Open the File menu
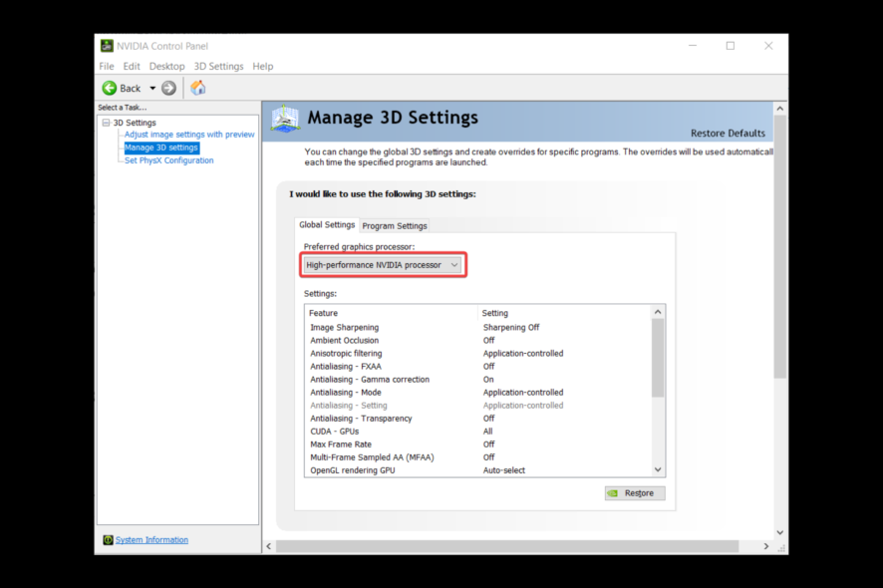This screenshot has width=883, height=588. pos(107,66)
